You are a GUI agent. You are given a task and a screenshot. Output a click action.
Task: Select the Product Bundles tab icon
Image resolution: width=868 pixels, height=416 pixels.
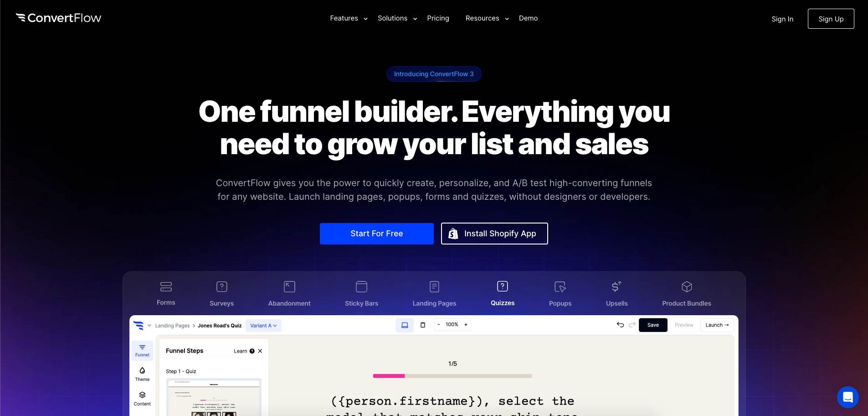point(687,286)
